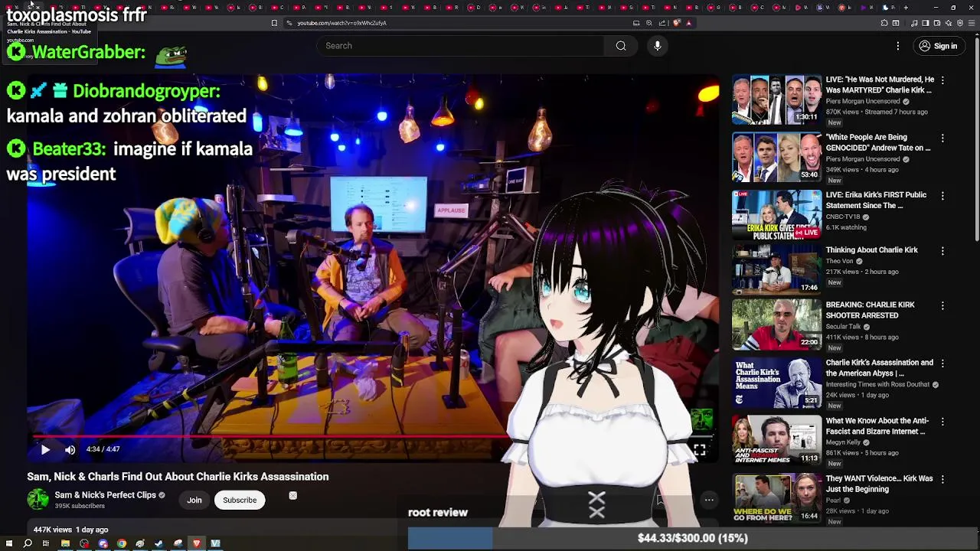The width and height of the screenshot is (980, 551).
Task: Enter fullscreen mode on the video
Action: (699, 450)
